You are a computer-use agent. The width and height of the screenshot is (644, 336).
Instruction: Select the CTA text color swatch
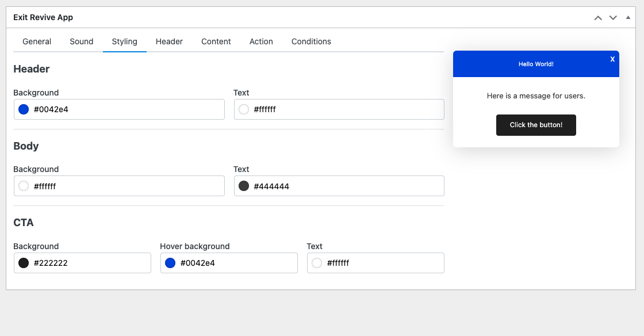(x=317, y=263)
